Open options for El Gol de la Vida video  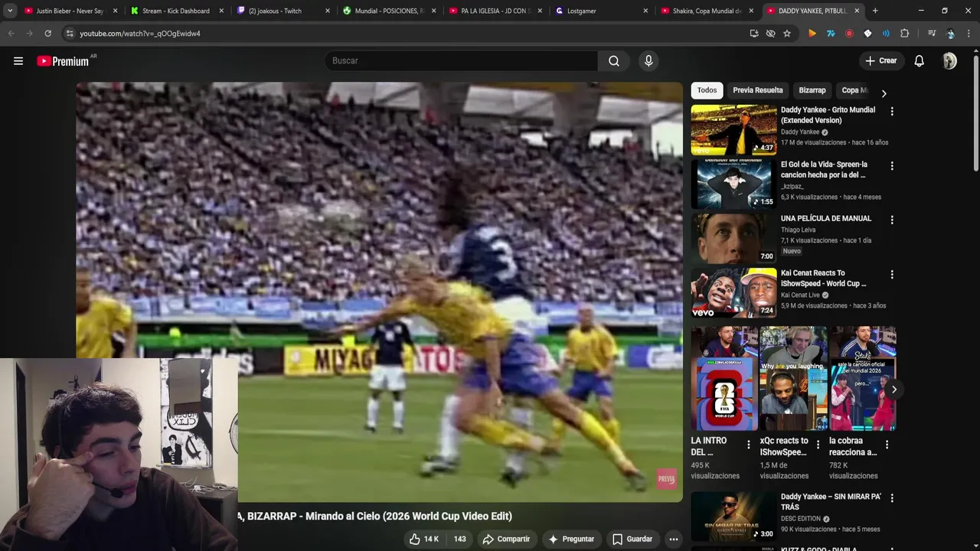891,166
